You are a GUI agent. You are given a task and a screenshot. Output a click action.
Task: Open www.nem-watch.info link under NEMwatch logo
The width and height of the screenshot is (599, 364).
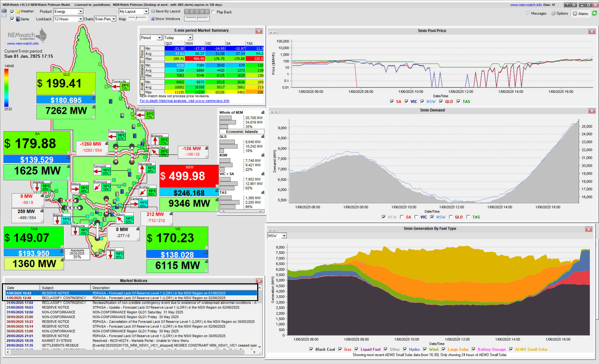pos(23,44)
